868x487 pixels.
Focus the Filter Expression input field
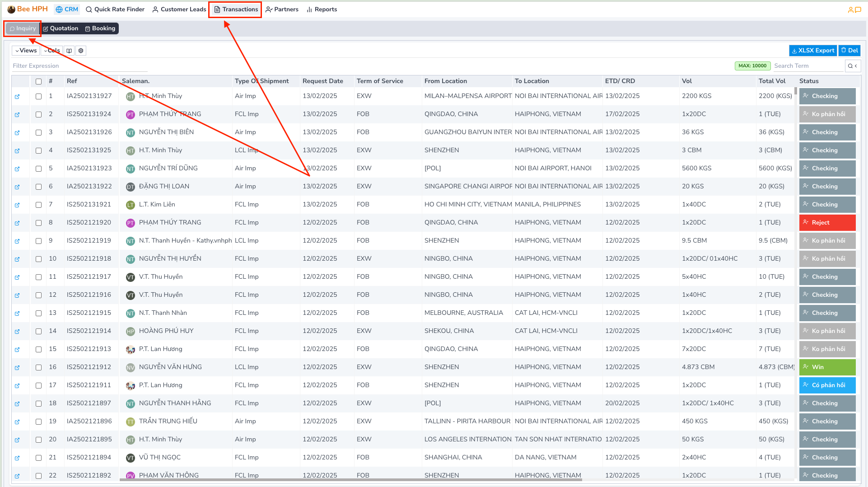(79, 66)
